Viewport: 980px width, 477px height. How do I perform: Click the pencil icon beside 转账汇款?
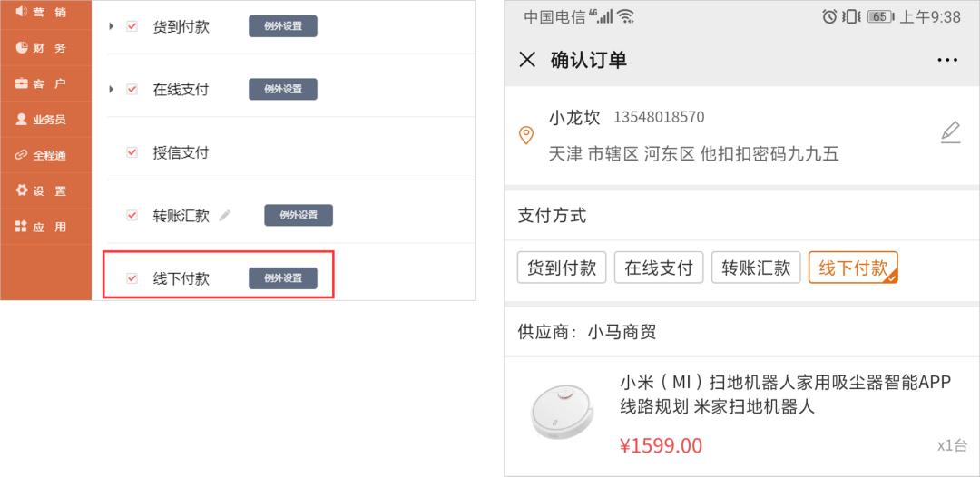(225, 215)
